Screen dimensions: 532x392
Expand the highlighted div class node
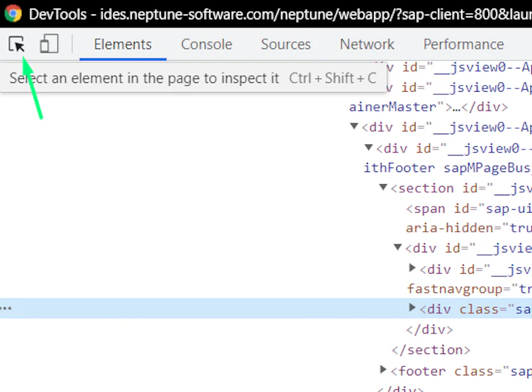coord(412,308)
